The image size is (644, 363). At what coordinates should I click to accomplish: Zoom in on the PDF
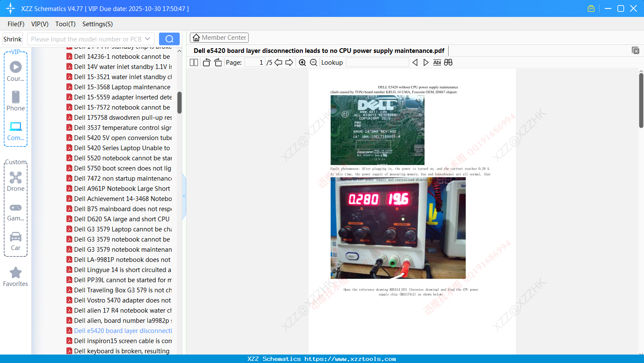tap(302, 62)
